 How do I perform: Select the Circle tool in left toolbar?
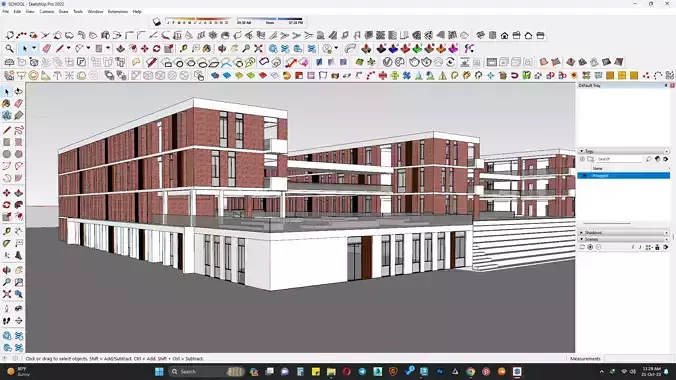click(x=6, y=154)
